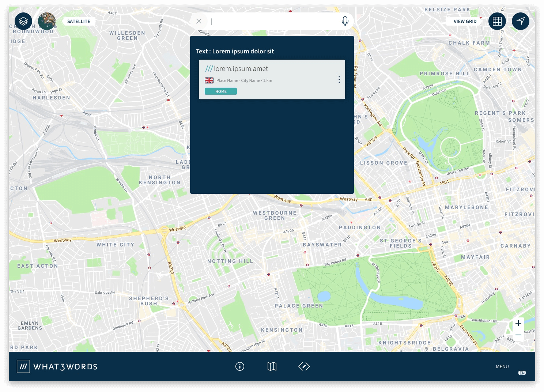Open the three-dot options menu on the result
The height and width of the screenshot is (392, 544).
click(339, 79)
